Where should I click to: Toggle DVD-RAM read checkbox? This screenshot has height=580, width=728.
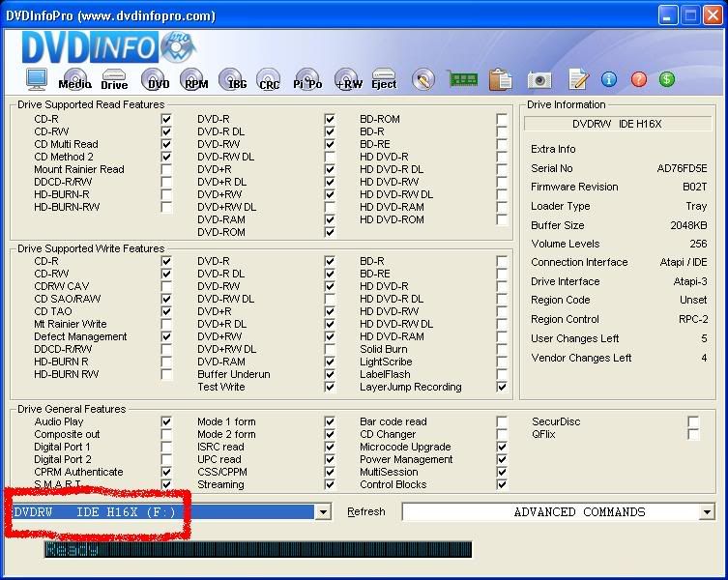[330, 219]
